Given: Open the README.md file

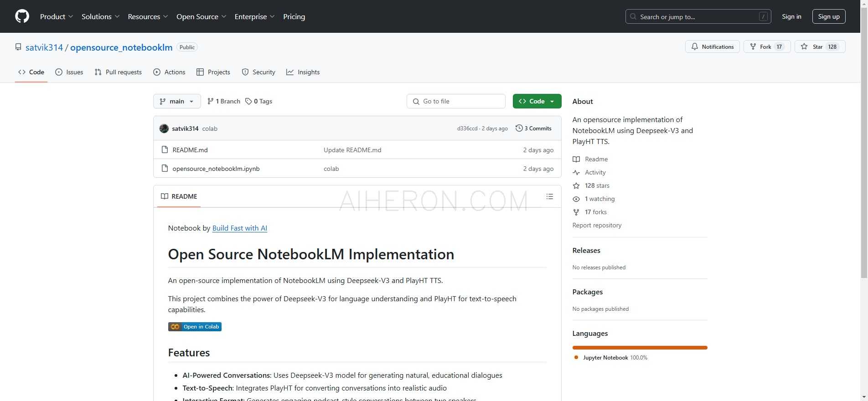Looking at the screenshot, I should pyautogui.click(x=190, y=150).
